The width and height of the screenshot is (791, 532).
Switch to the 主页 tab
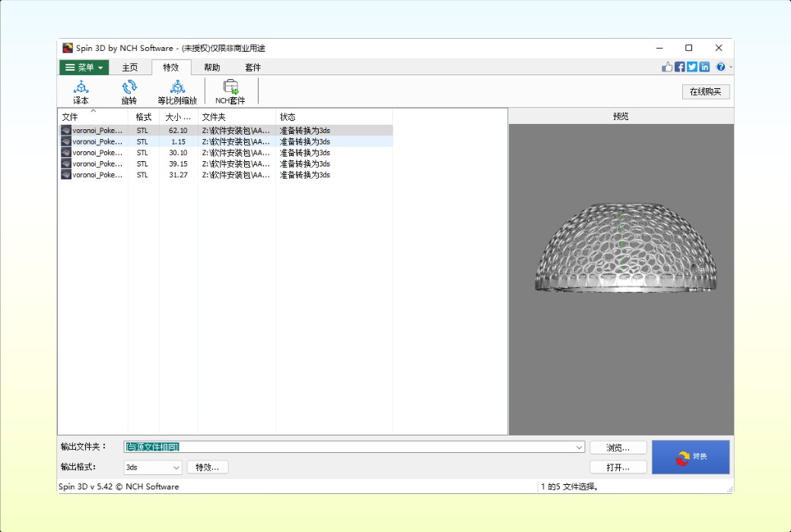point(129,67)
